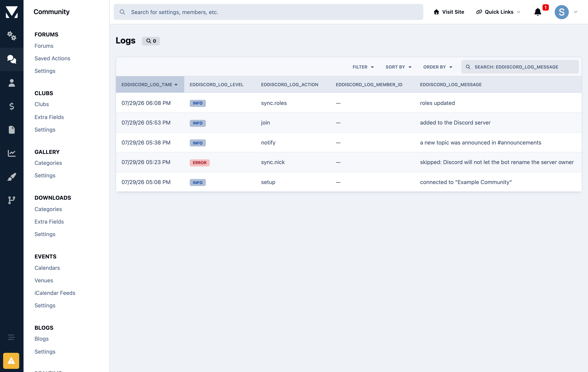Viewport: 588px width, 372px height.
Task: Open the Statistics chart sidebar icon
Action: pos(12,153)
